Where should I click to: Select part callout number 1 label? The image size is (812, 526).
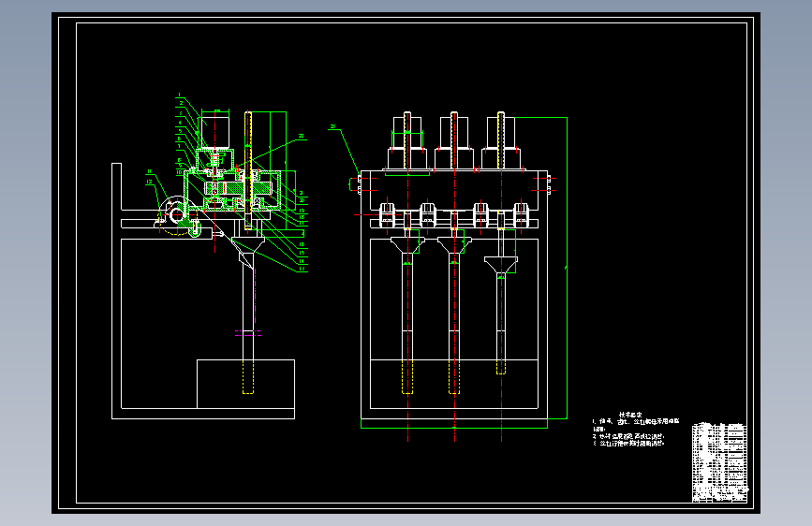179,95
